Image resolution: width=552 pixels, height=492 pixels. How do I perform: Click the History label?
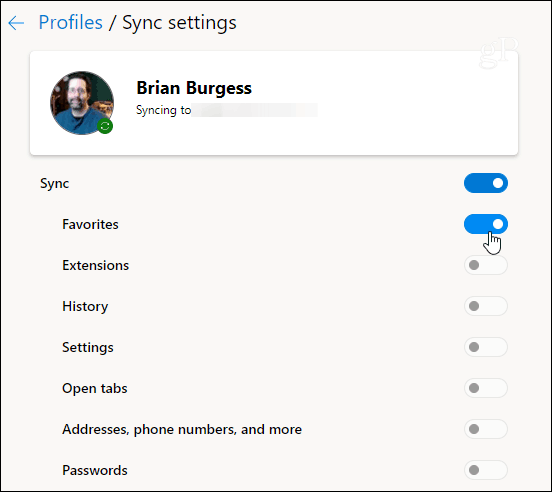[x=85, y=307]
